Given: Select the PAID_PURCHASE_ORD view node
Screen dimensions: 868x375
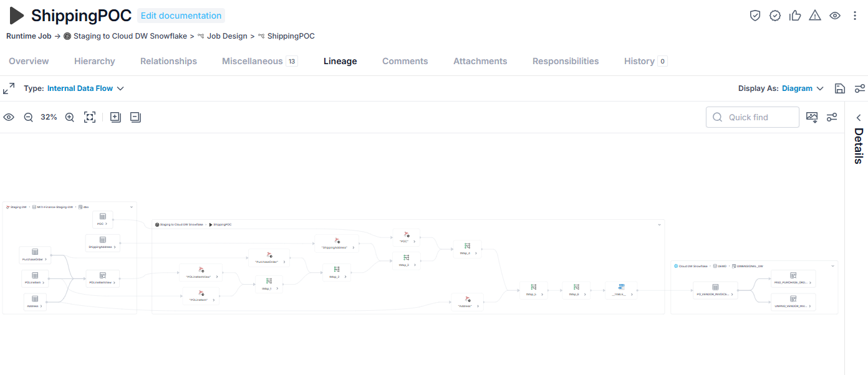Looking at the screenshot, I should pyautogui.click(x=793, y=278).
